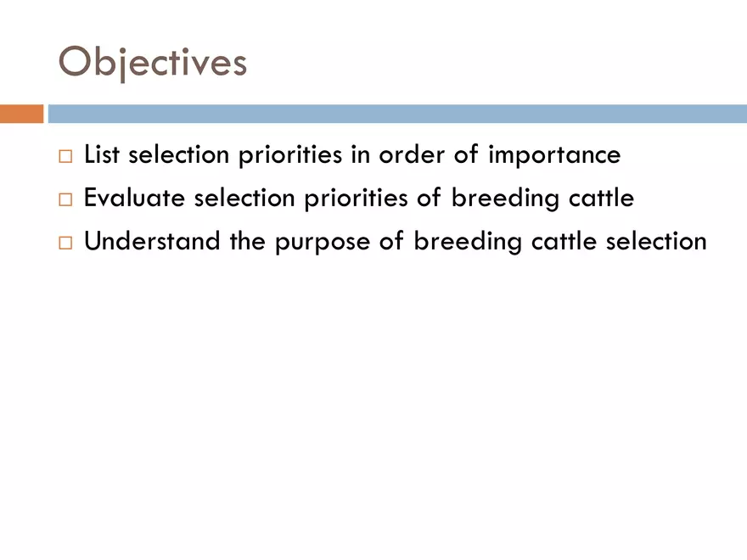The width and height of the screenshot is (747, 560).
Task: Select the orange accent block left of divider
Action: (21, 114)
